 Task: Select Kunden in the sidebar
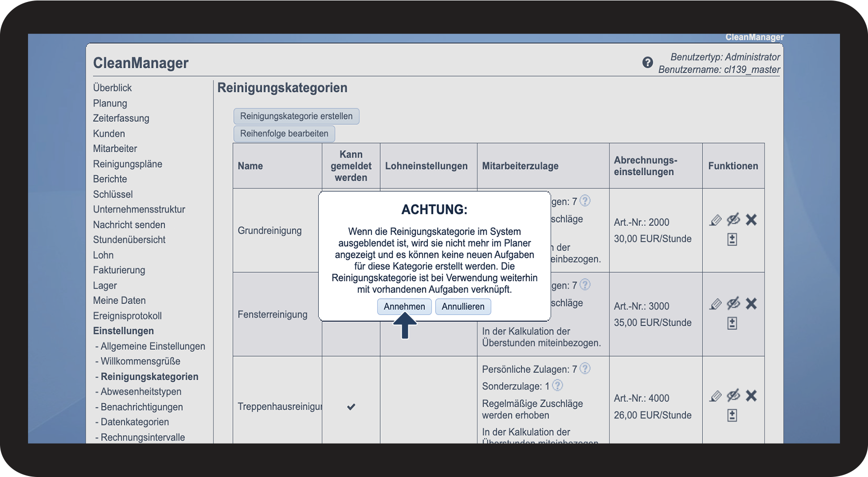(109, 134)
